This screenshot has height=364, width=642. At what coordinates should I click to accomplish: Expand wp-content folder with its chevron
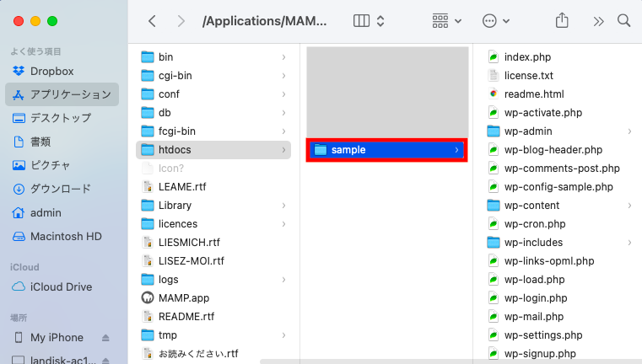point(629,206)
